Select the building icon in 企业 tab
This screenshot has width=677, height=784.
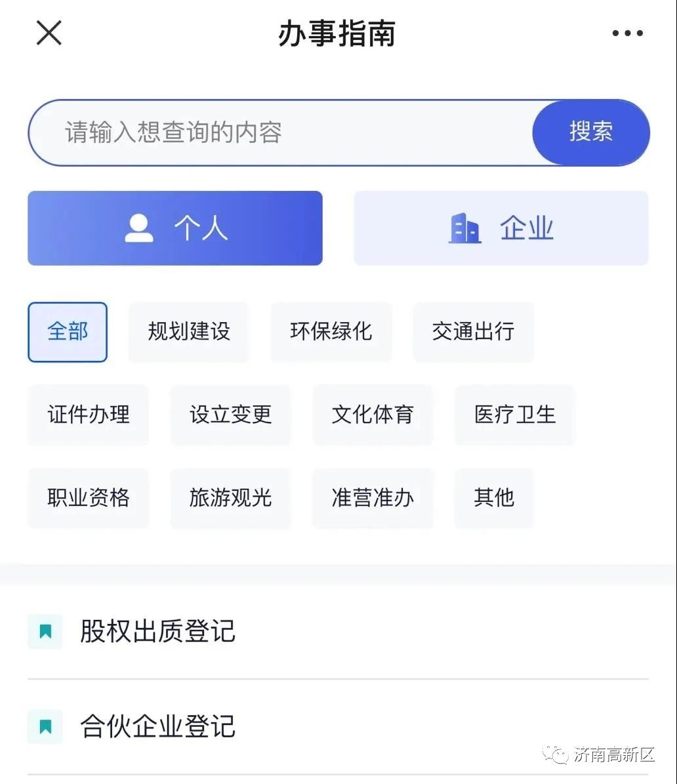(x=464, y=228)
